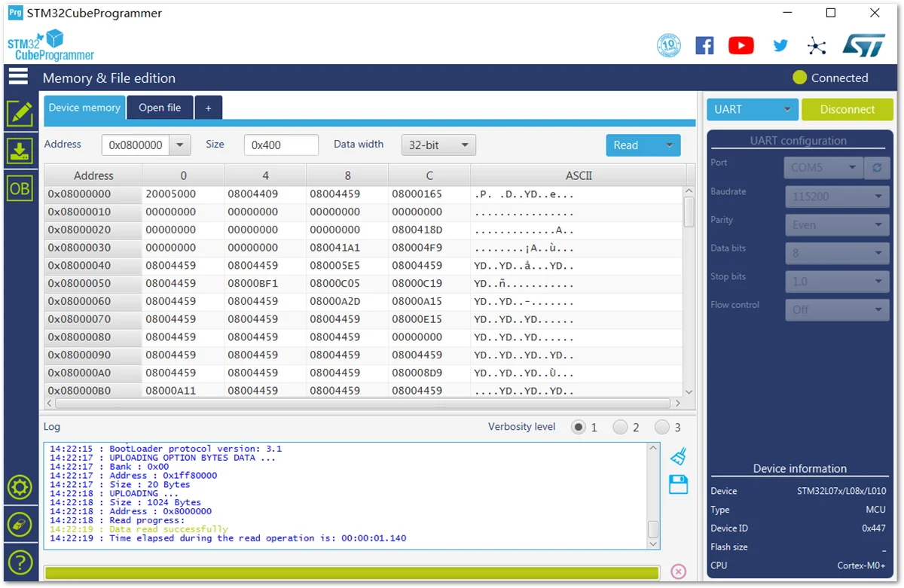
Task: Click the green progress bar
Action: tap(352, 572)
